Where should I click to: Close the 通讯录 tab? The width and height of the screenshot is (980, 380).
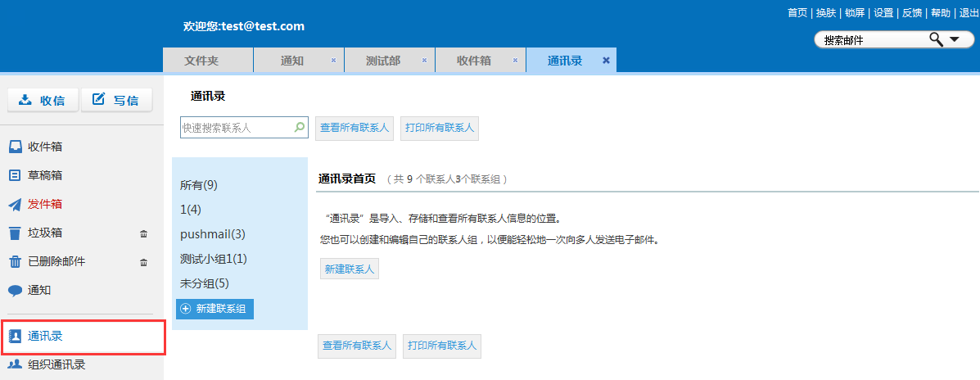[x=606, y=61]
